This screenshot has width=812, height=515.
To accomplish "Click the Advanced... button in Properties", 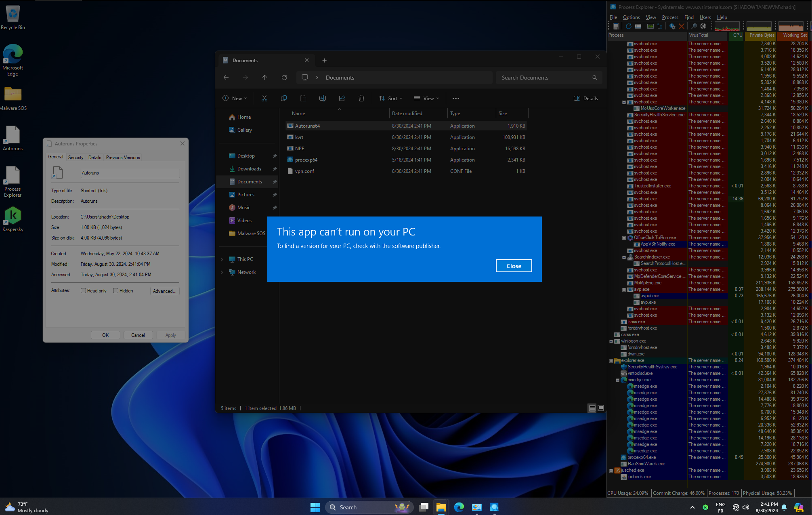I will point(164,291).
